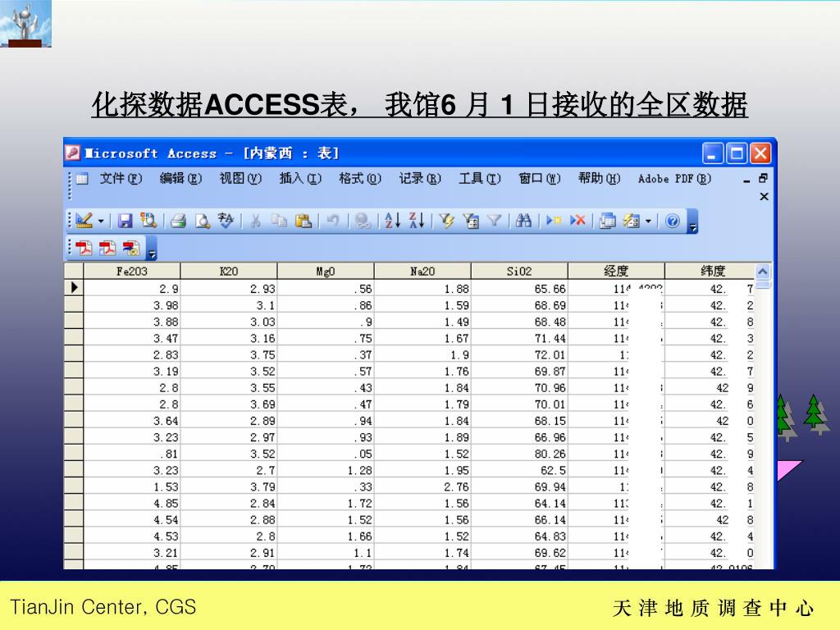Click the Copy icon

(279, 221)
